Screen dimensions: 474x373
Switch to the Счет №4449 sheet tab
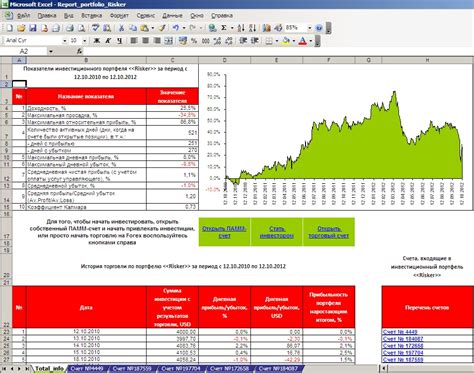(87, 369)
